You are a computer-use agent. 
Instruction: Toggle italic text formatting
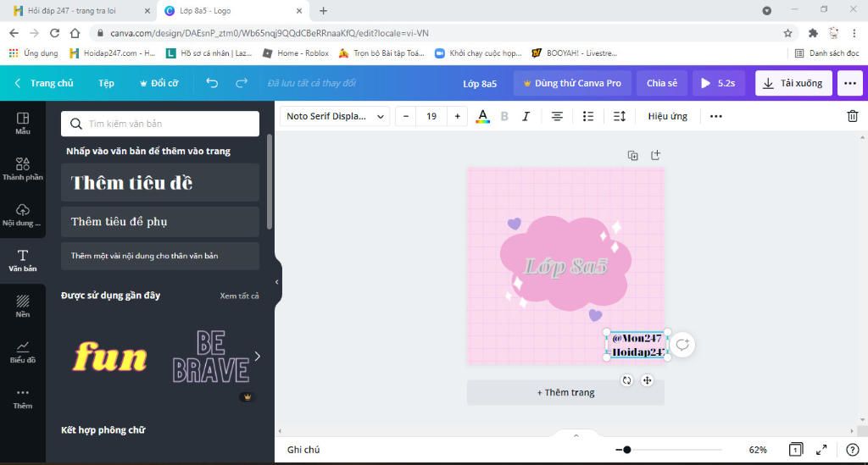point(526,116)
